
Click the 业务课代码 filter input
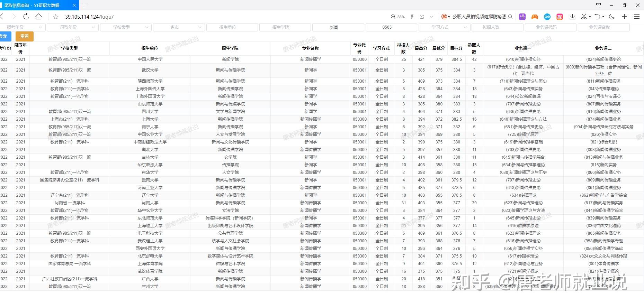click(551, 27)
